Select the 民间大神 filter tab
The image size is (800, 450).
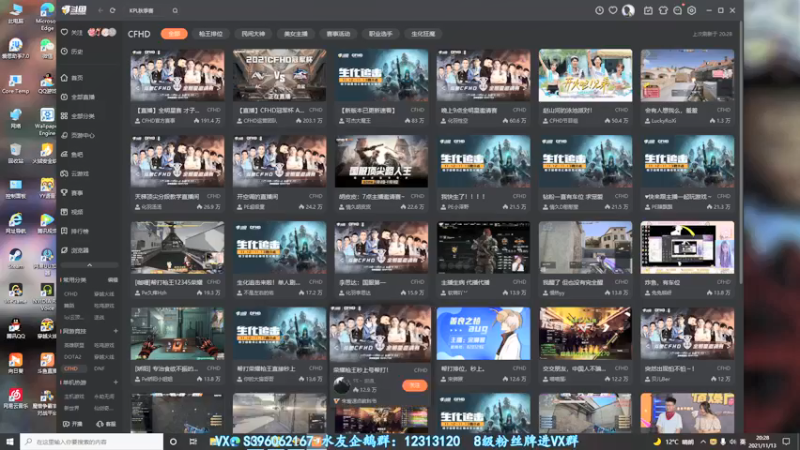pyautogui.click(x=253, y=34)
